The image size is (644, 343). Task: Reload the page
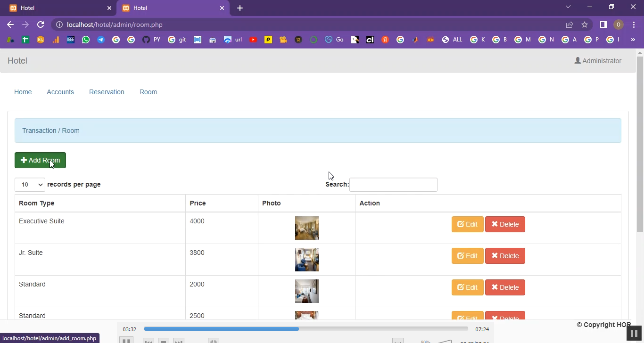coord(41,24)
